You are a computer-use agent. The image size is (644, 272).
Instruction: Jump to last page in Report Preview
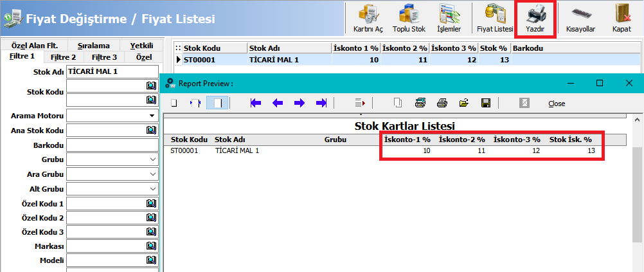pos(321,103)
